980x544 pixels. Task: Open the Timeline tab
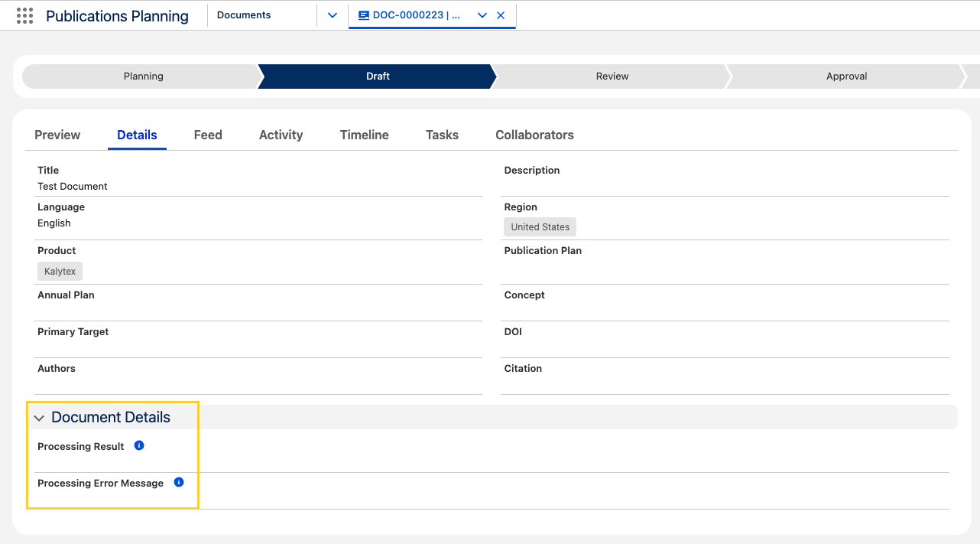click(x=365, y=135)
